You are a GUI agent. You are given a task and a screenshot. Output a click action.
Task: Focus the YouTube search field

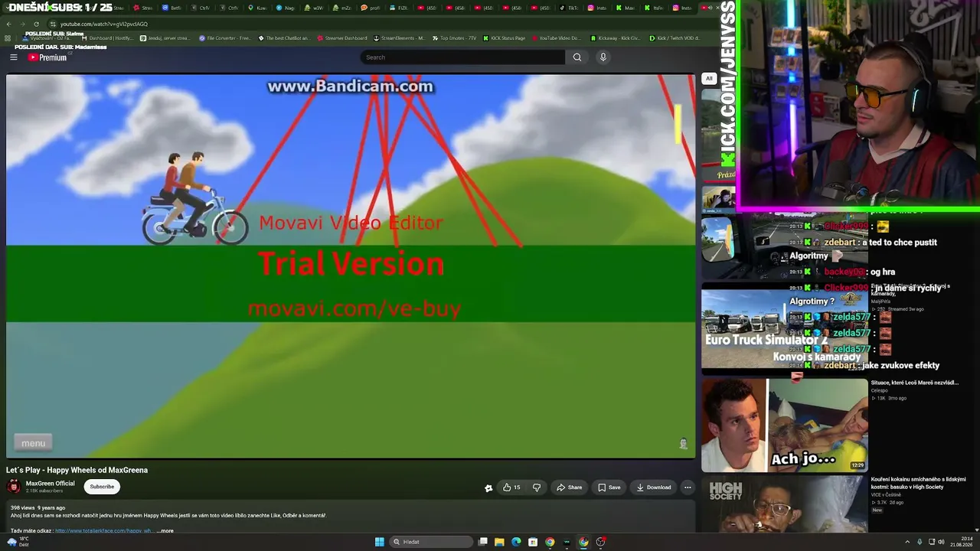click(462, 57)
